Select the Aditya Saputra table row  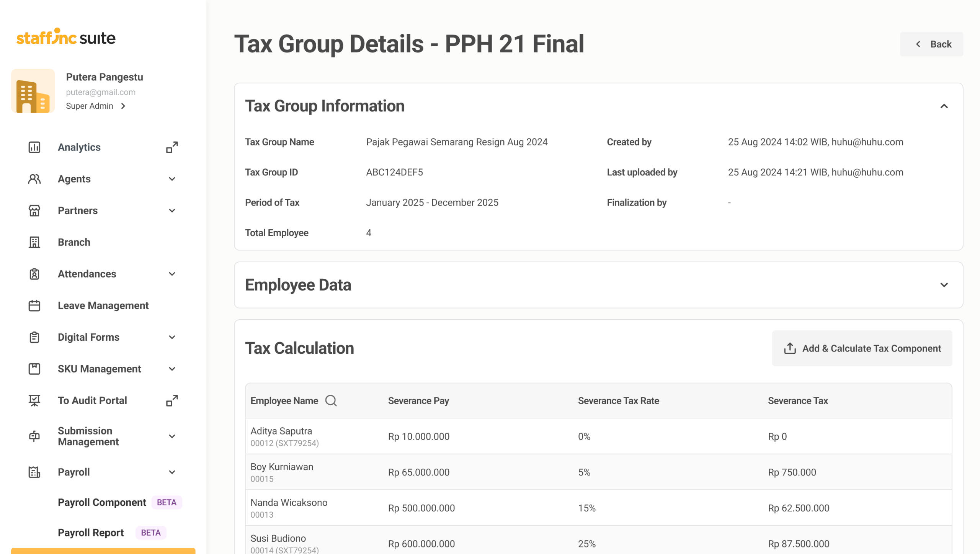(598, 436)
